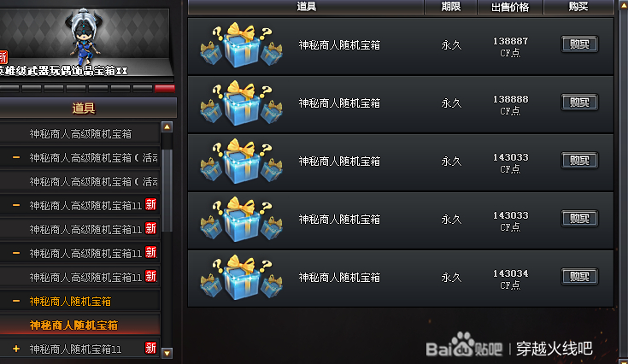Image resolution: width=628 pixels, height=364 pixels.
Task: Click the 道具 section header in sidebar
Action: tap(84, 109)
